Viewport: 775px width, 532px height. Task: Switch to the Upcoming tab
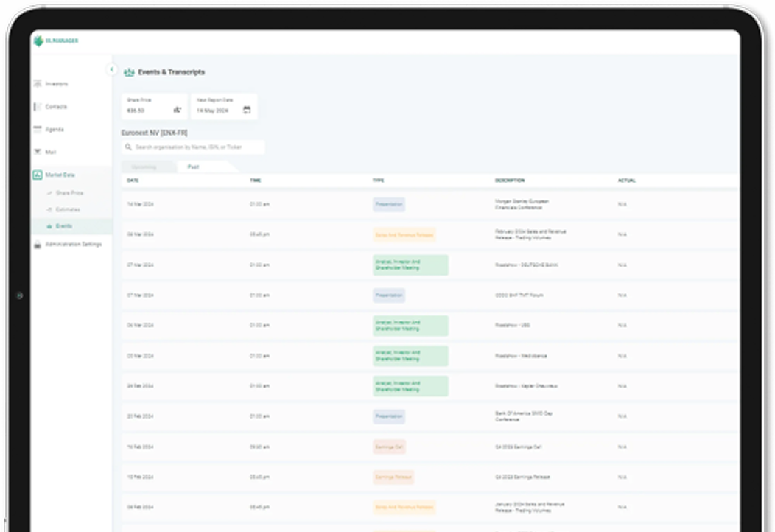(x=144, y=167)
